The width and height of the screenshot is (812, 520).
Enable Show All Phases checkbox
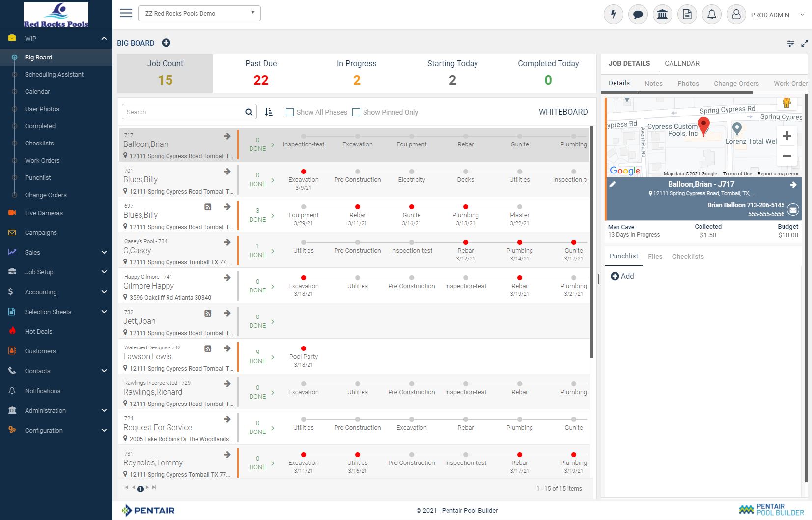(x=290, y=112)
